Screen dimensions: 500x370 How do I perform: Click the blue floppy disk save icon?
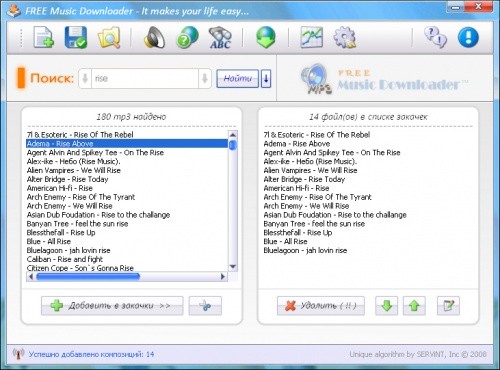tap(76, 37)
